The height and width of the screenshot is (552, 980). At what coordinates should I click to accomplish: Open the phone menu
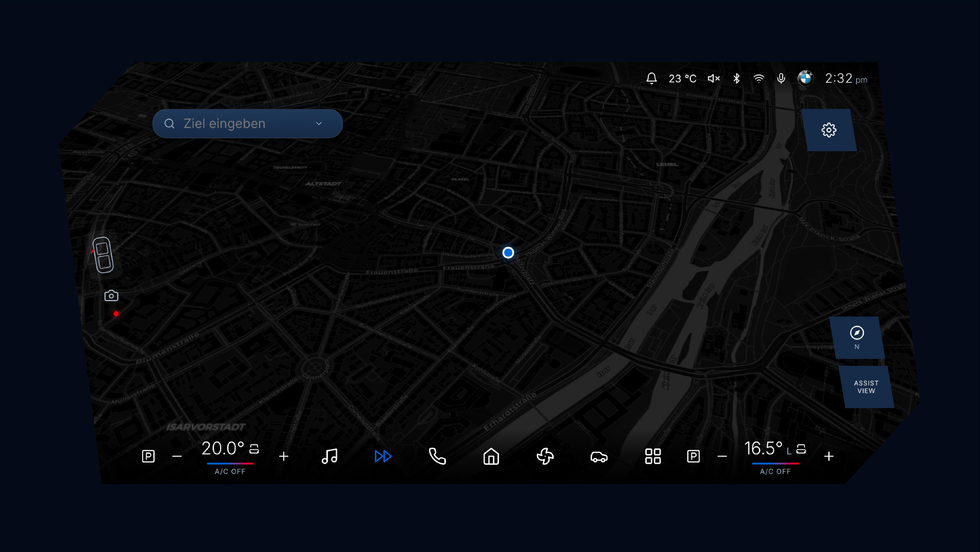(437, 456)
